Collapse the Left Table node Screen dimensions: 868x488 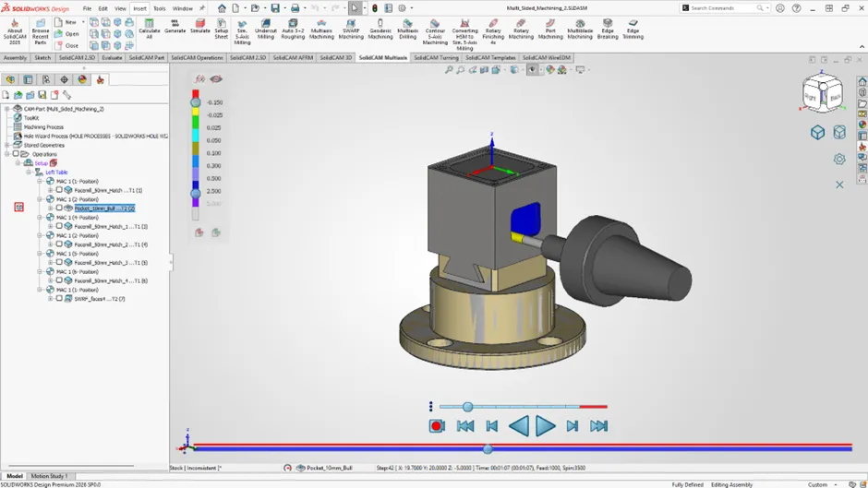point(29,173)
